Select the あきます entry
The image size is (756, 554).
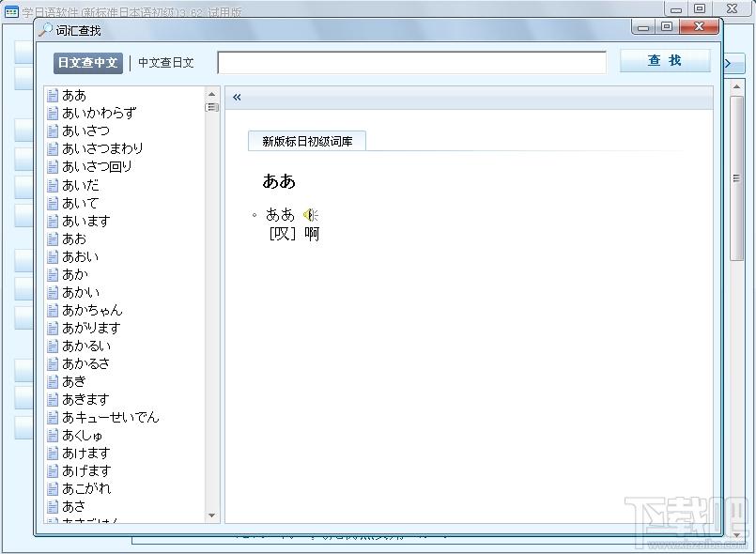[85, 399]
